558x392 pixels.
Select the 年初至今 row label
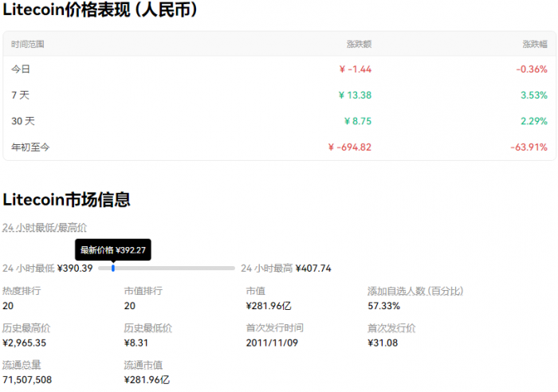(x=30, y=147)
